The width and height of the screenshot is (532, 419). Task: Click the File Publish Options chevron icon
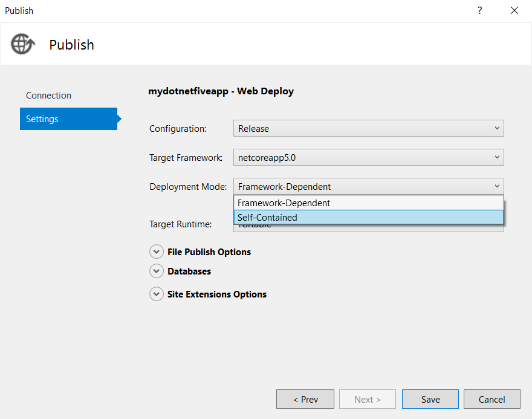157,252
